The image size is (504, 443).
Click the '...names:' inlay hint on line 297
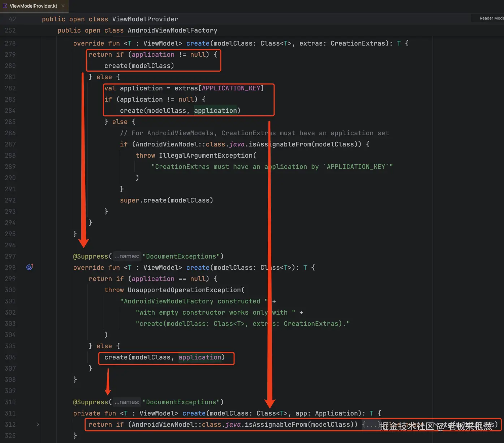[127, 256]
